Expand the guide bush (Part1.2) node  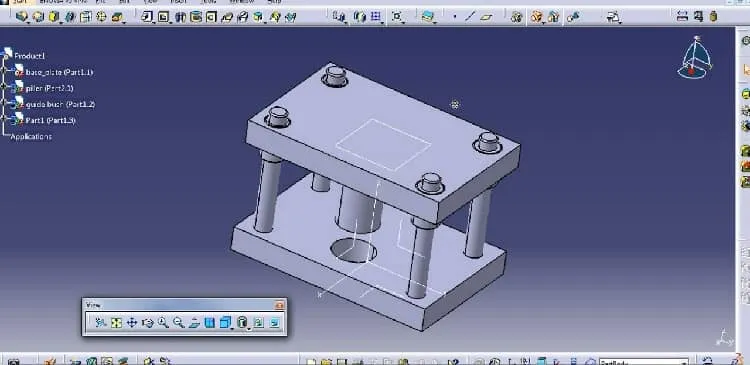tap(4, 102)
